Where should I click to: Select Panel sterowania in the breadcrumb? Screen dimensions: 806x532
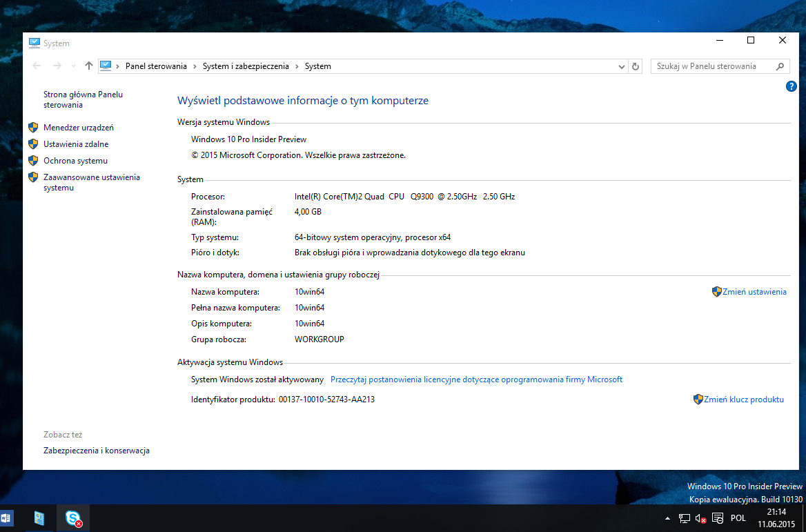(x=156, y=66)
